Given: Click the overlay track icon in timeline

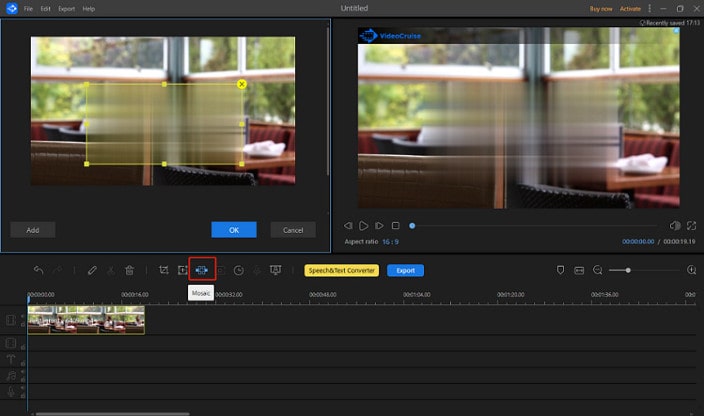Looking at the screenshot, I should 11,343.
